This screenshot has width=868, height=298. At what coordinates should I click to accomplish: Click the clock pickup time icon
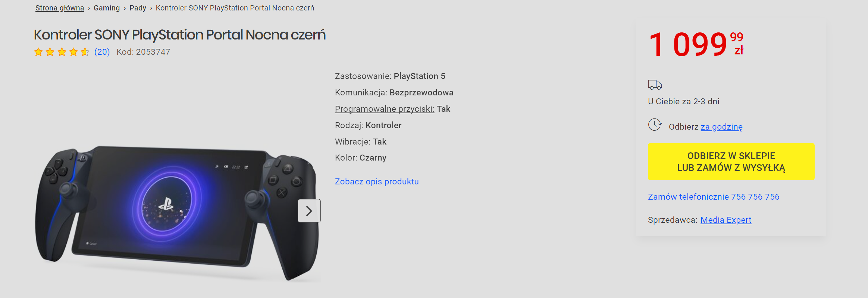pos(655,125)
